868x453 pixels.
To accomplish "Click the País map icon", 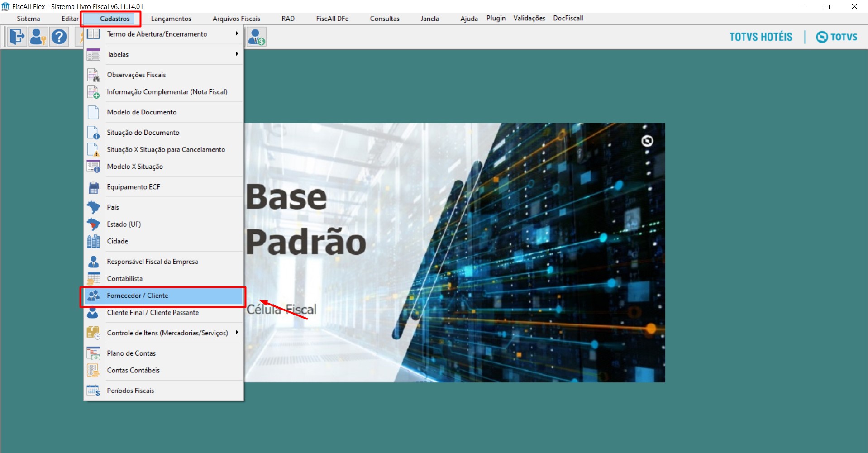I will (x=93, y=207).
